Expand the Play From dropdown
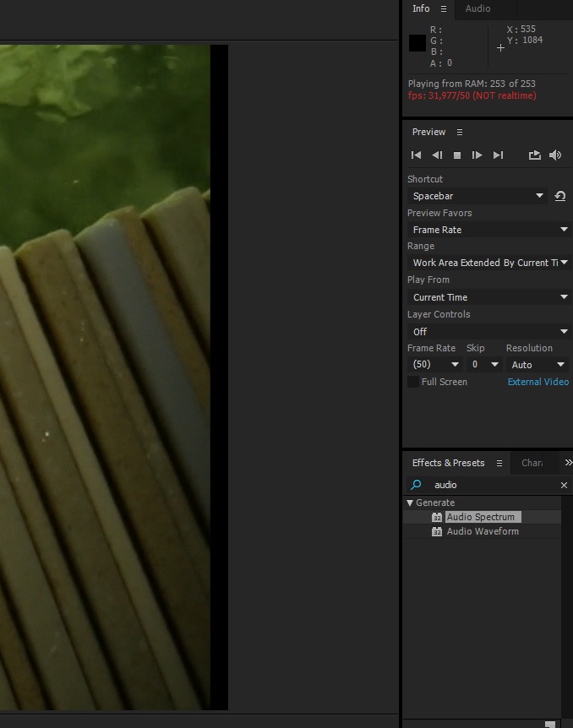Screen dimensions: 573x728 click(488, 297)
